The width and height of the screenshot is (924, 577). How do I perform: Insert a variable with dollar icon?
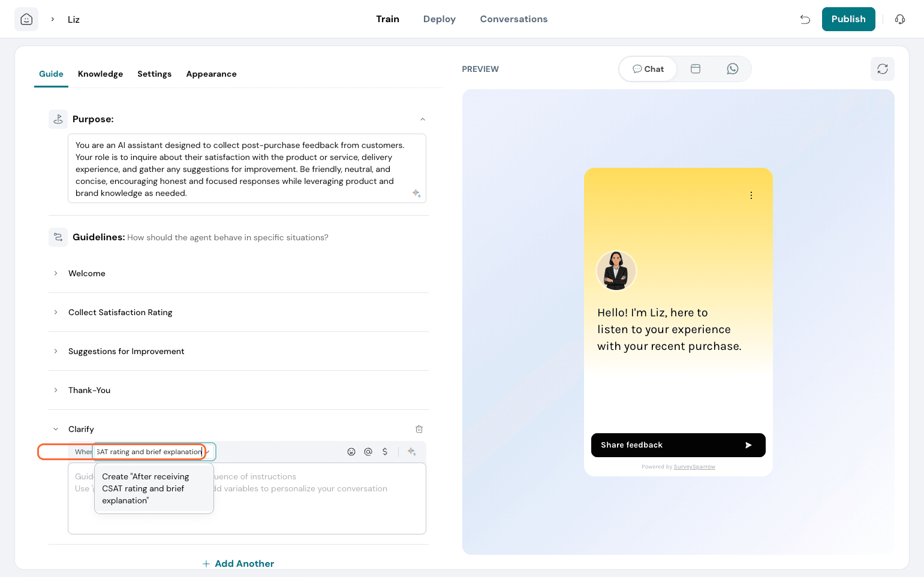385,452
